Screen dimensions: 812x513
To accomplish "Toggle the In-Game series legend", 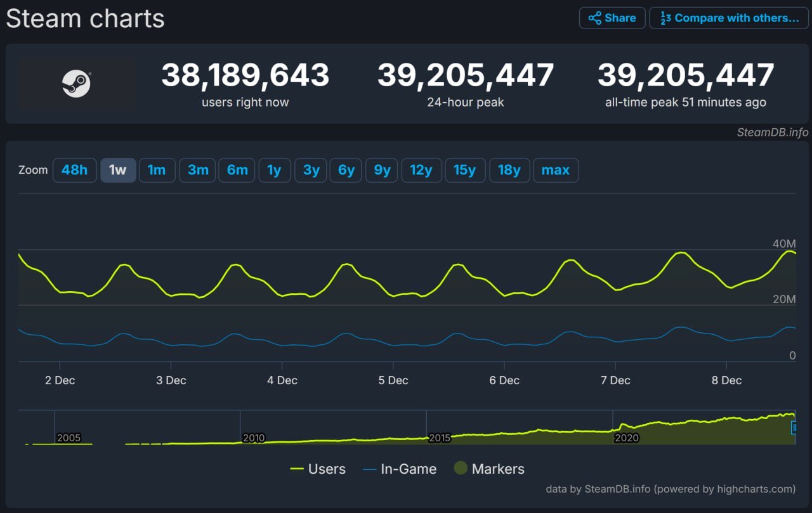I will click(400, 469).
